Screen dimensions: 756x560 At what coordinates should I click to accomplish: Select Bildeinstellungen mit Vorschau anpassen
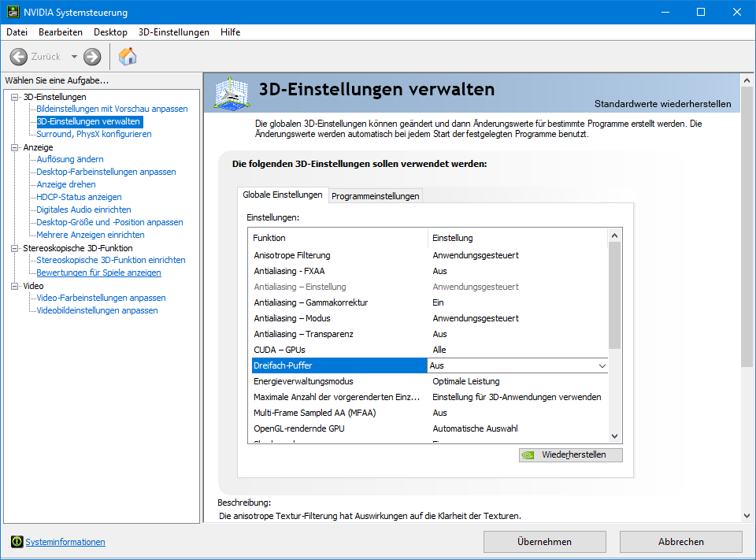pos(112,109)
